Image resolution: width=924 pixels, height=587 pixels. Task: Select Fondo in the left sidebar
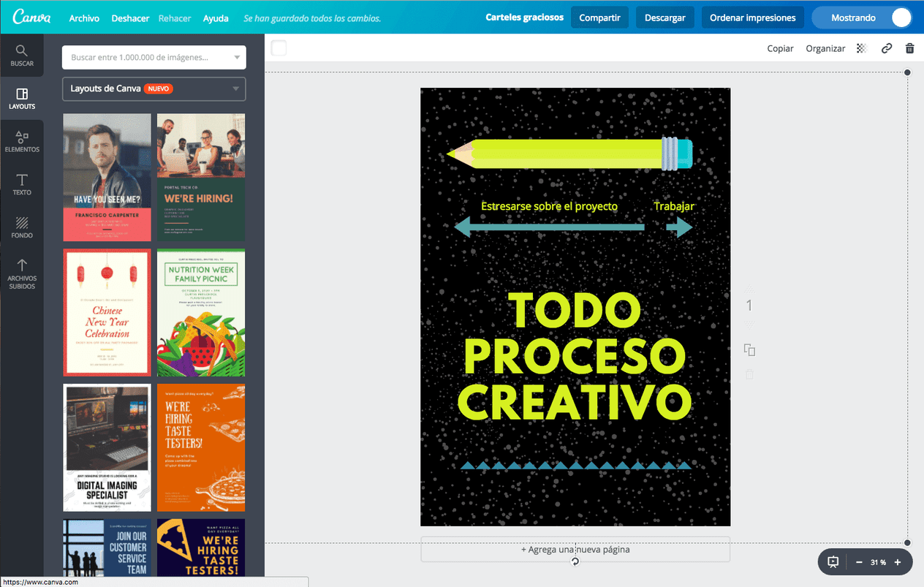click(x=22, y=227)
